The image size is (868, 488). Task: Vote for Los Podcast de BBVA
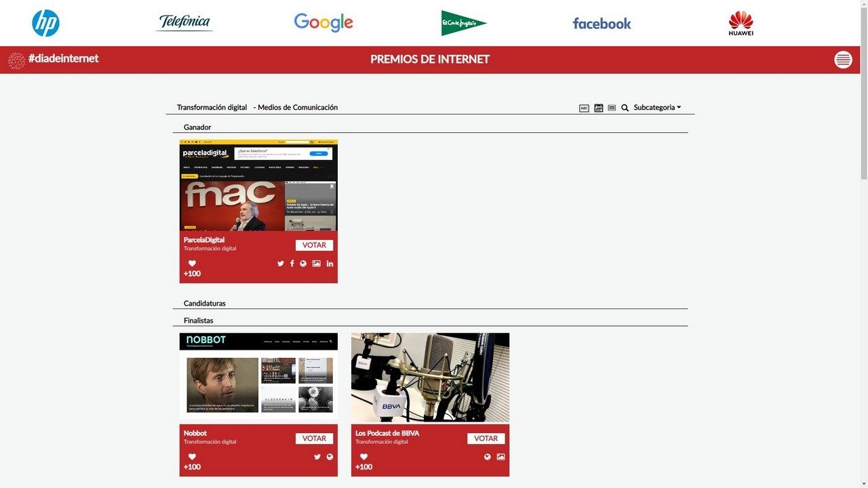click(486, 439)
